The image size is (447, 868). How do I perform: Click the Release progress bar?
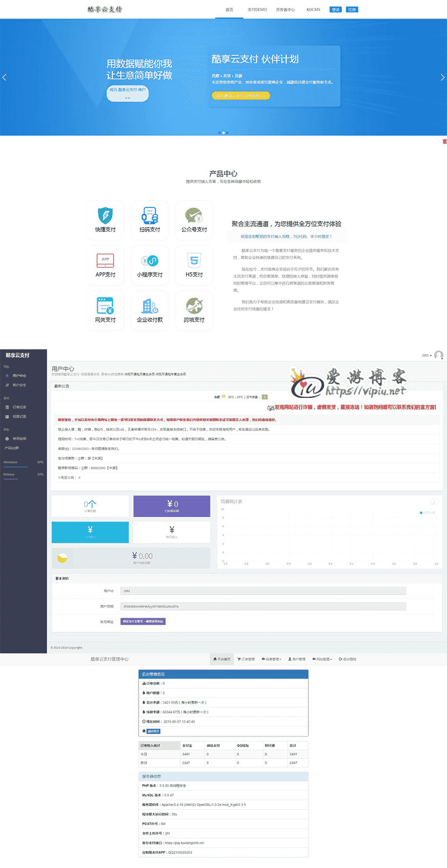click(x=23, y=478)
